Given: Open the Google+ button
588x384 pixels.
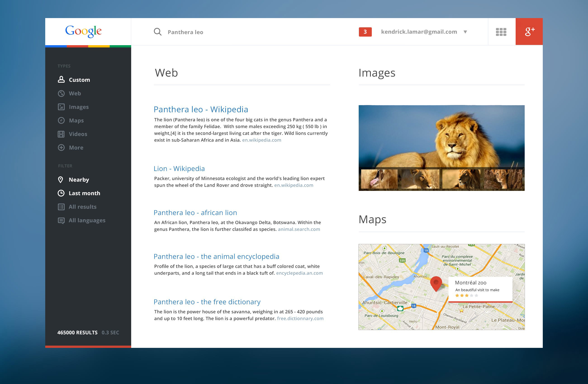Looking at the screenshot, I should [529, 32].
